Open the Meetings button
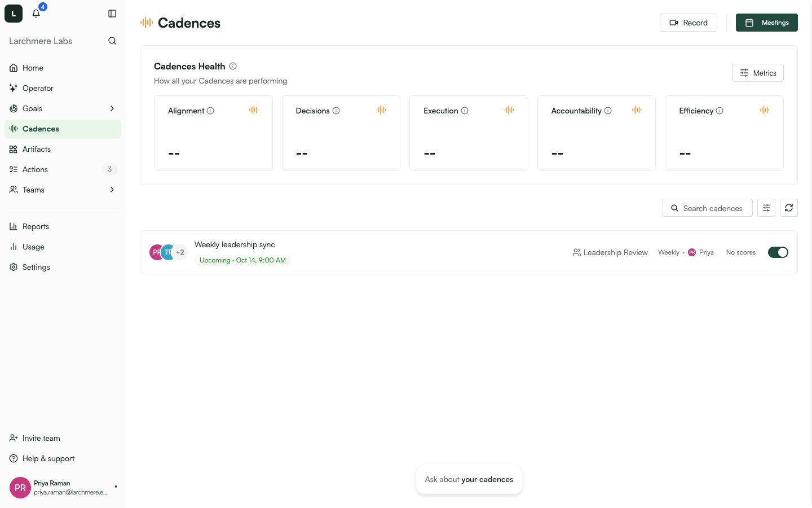Screen dimensions: 812x508 [767, 23]
